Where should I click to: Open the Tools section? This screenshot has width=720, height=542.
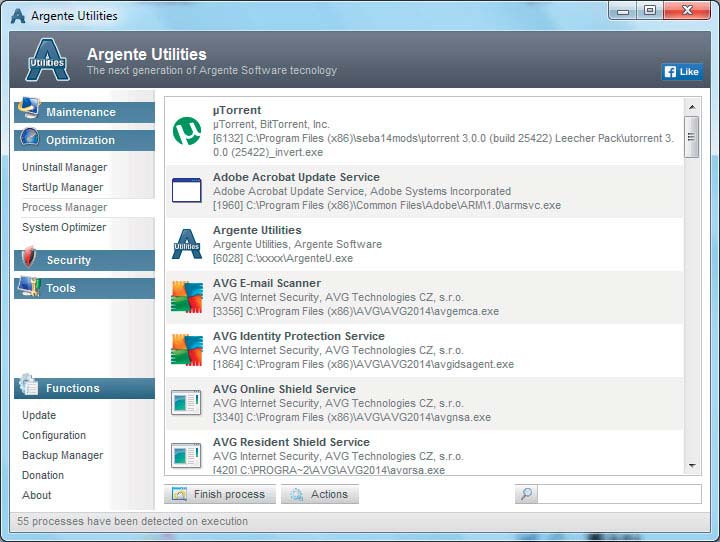pos(84,288)
